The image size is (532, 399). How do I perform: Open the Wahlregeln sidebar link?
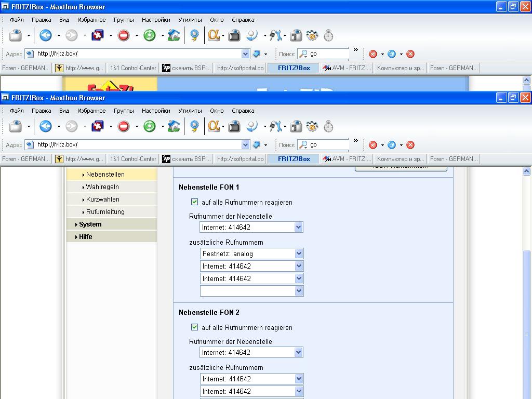coord(102,187)
